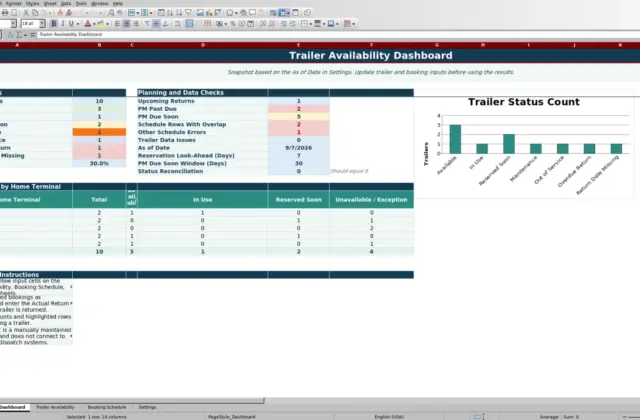
Task: Click the horizontal sheet scrollbar
Action: [x=131, y=401]
